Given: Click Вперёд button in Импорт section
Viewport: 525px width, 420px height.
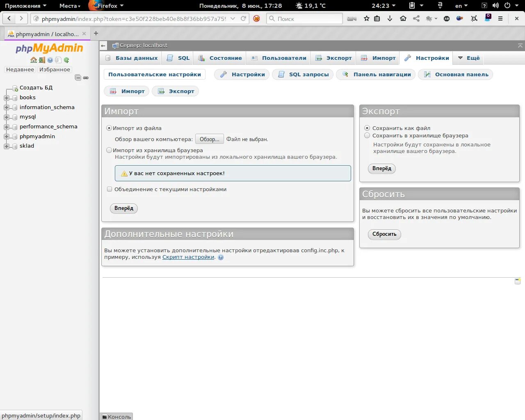Looking at the screenshot, I should coord(124,208).
